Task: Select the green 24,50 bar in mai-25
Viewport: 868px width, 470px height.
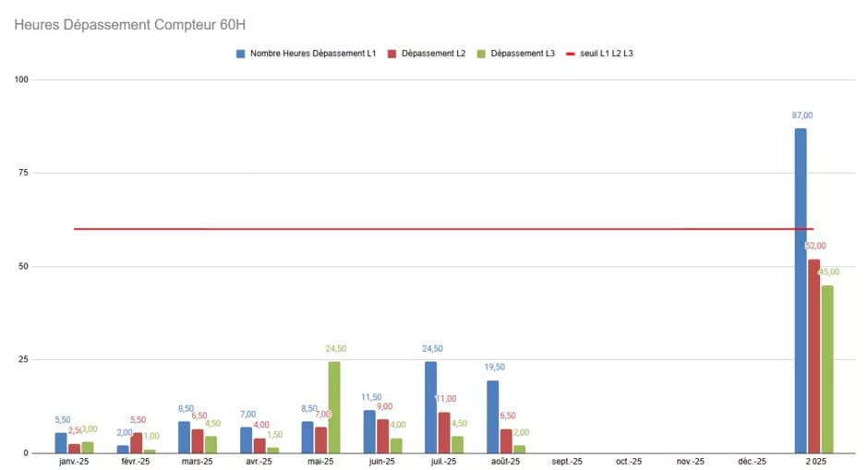Action: click(x=334, y=406)
